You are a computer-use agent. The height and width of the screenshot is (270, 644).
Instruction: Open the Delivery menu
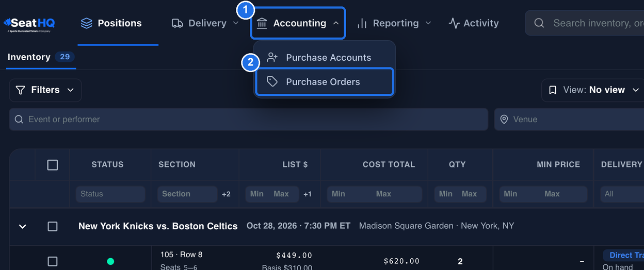pyautogui.click(x=205, y=23)
